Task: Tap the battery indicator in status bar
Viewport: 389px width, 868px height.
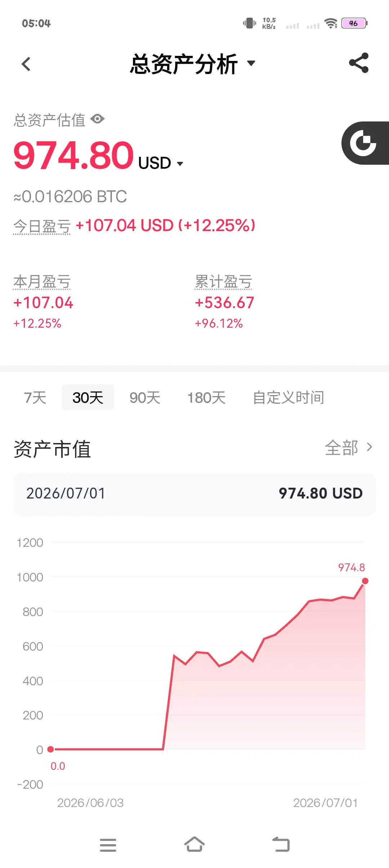Action: click(x=354, y=23)
